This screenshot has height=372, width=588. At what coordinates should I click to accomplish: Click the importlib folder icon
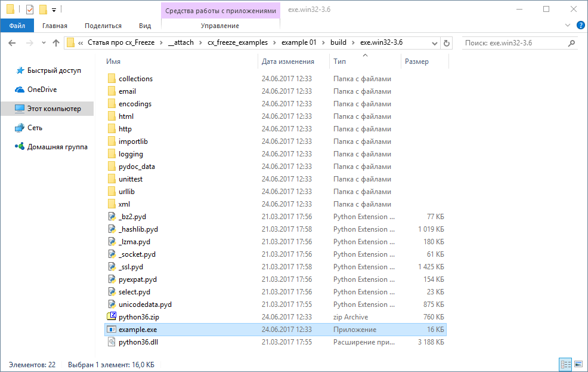coord(112,141)
